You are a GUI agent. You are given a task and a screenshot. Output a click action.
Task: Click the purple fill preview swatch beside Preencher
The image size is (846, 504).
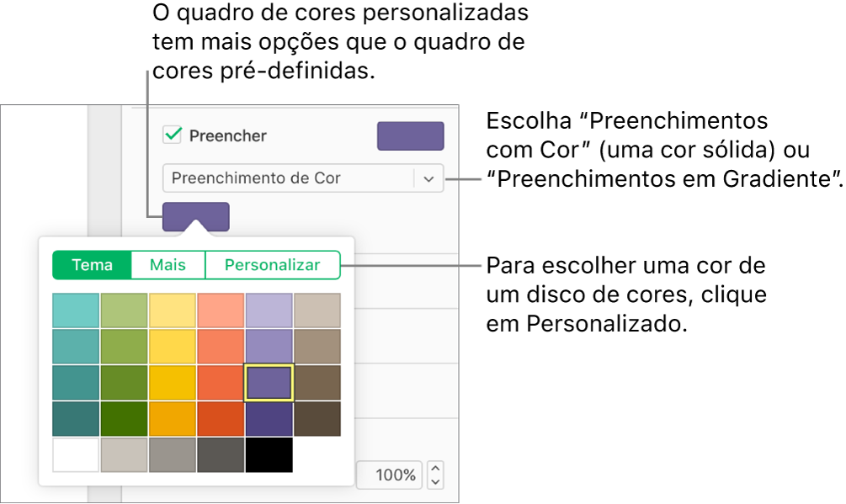[410, 135]
